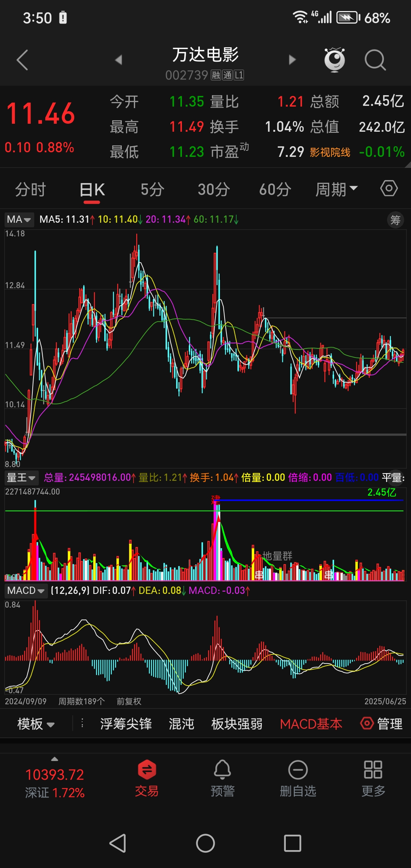Viewport: 411px width, 868px height.
Task: Tap 删自选 remove from watchlist
Action: [x=298, y=778]
